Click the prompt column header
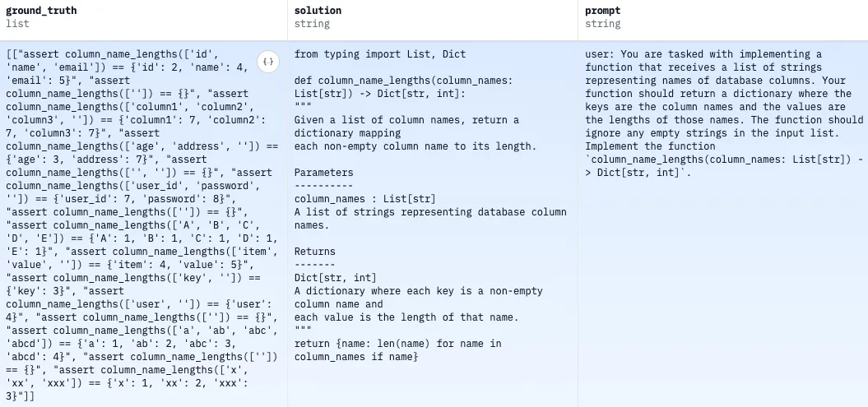Viewport: 868px width, 407px height. (605, 11)
